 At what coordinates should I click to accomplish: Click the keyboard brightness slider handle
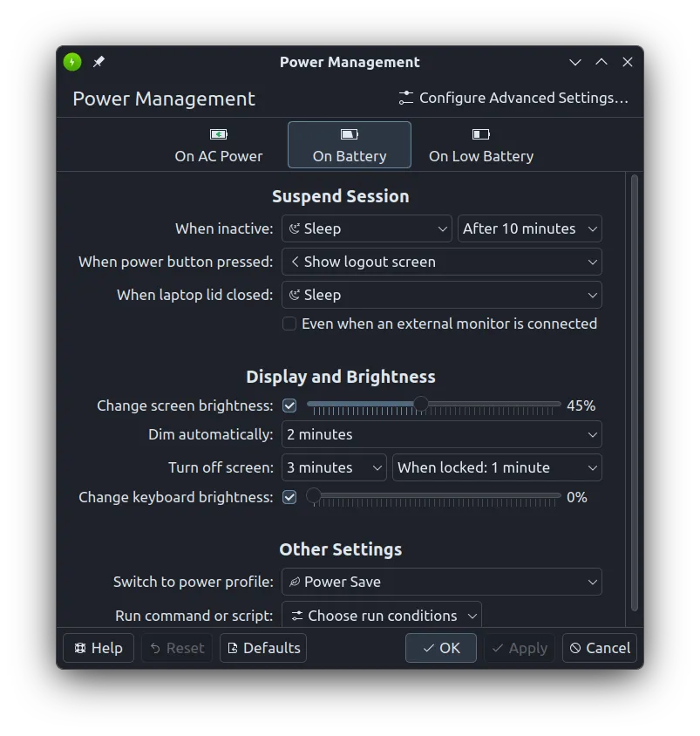coord(314,495)
